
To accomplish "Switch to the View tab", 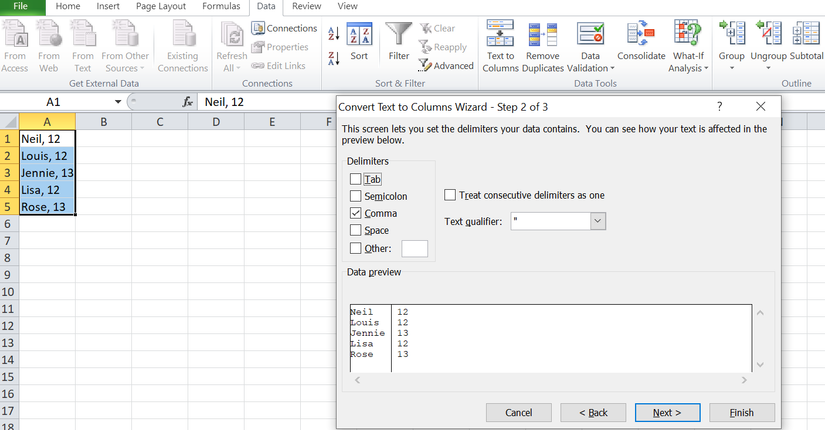I will coord(347,6).
